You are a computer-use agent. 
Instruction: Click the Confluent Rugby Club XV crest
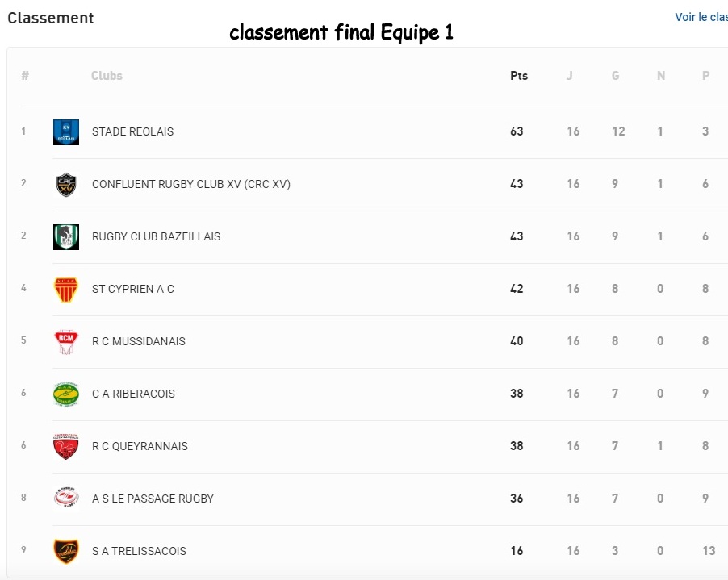tap(66, 185)
